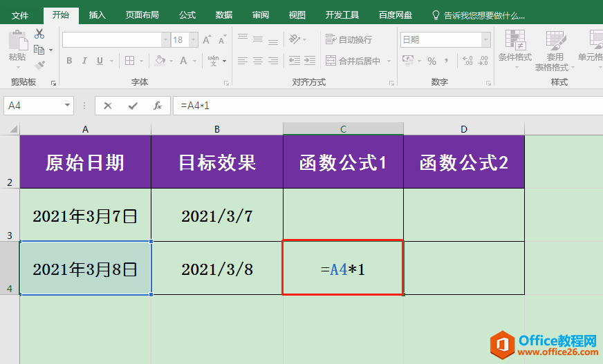Click the phonetic guide wén icon
This screenshot has width=603, height=364.
(214, 60)
